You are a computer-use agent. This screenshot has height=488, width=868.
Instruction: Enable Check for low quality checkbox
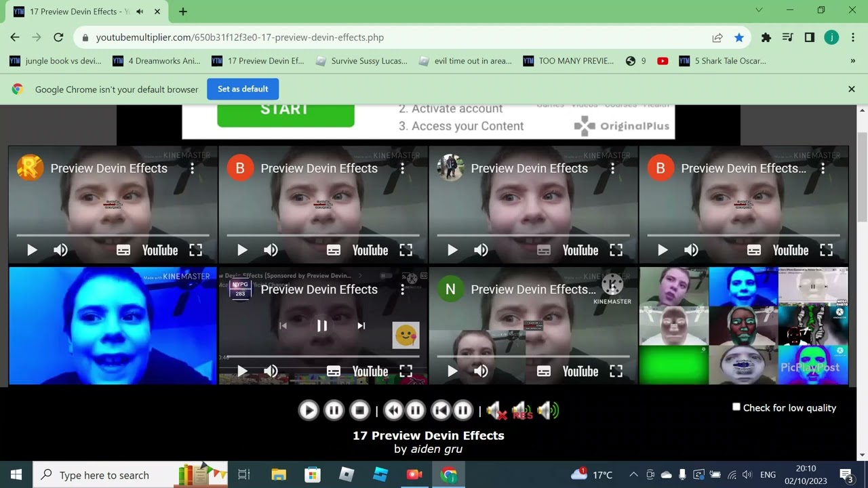[x=736, y=407]
